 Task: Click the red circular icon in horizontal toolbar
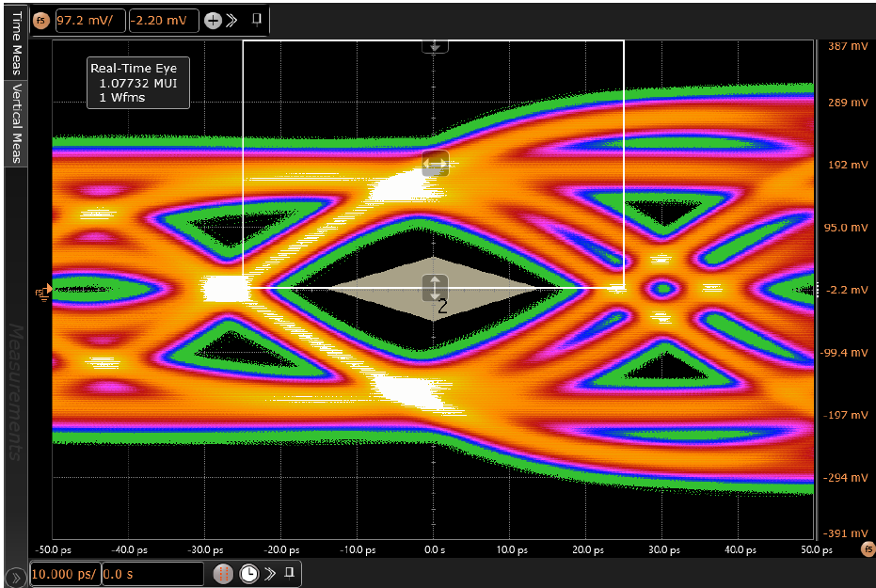224,574
